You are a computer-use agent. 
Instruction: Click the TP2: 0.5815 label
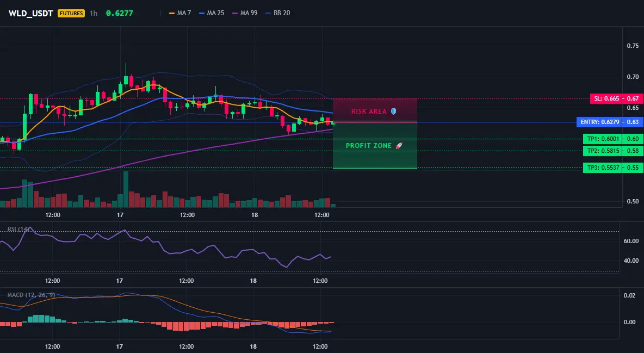(602, 151)
